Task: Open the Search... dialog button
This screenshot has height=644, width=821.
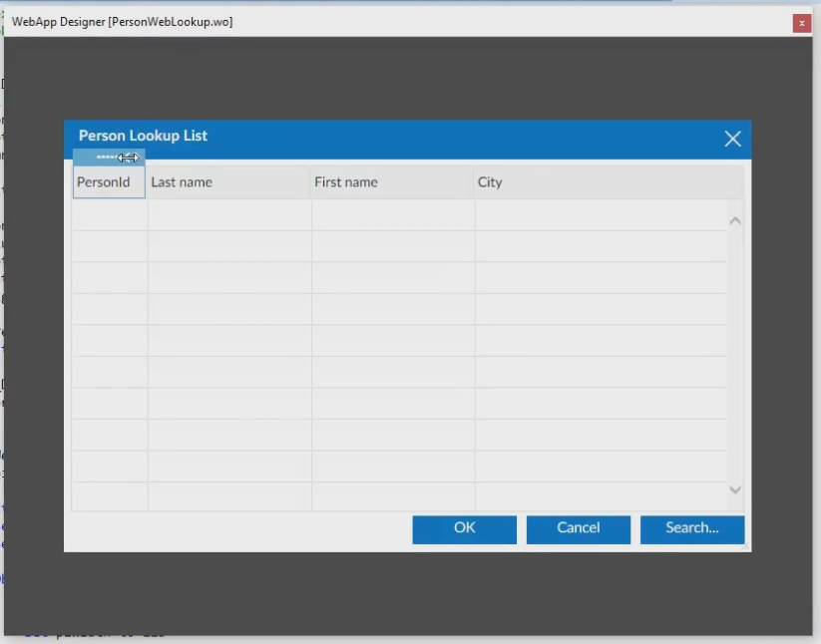Action: pos(691,528)
